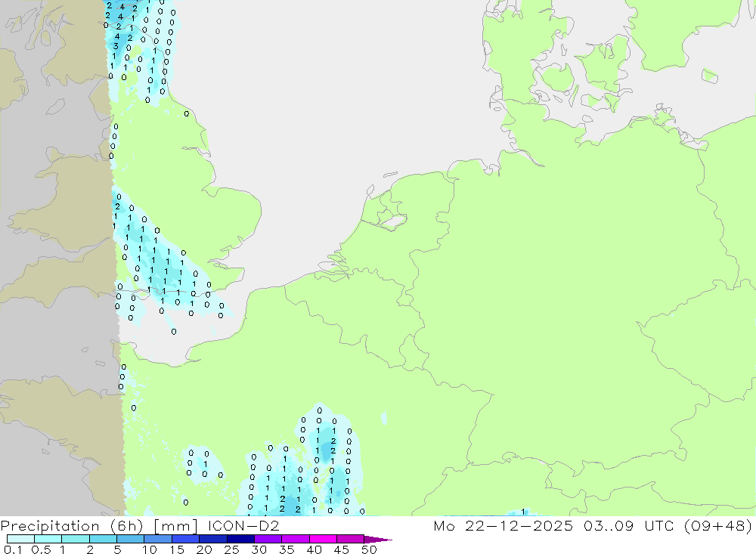Click the 'Precipitation (6h) [mm]' title text
This screenshot has height=554, width=756.
coord(99,525)
